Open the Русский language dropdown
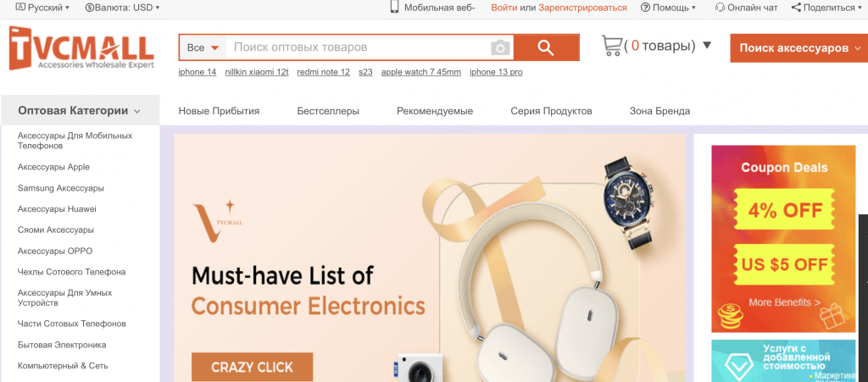Viewport: 868px width, 382px height. click(x=43, y=8)
